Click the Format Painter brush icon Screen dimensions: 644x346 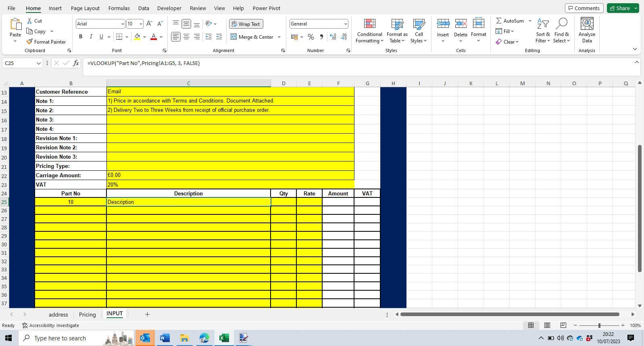click(x=29, y=42)
